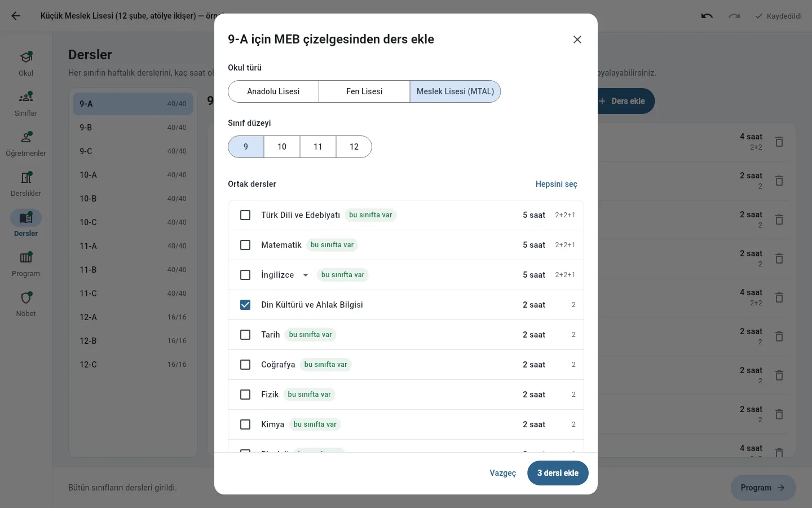The image size is (812, 508).
Task: Select Fen Lisesi school type
Action: [364, 91]
